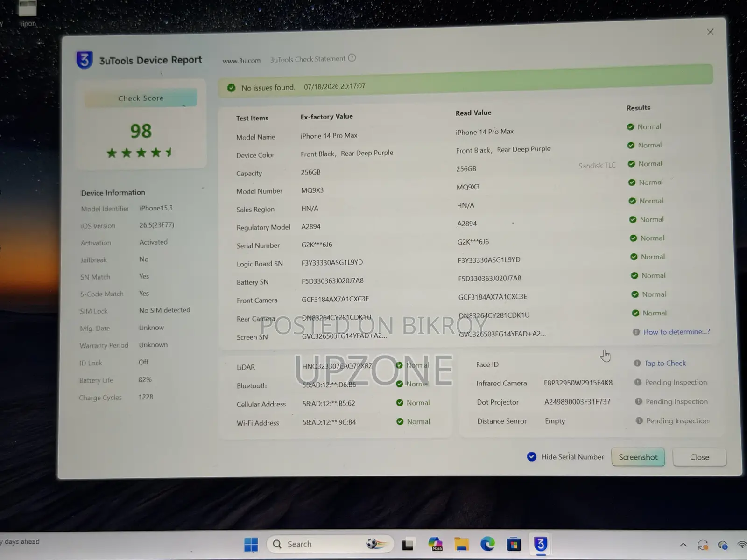Click the info icon beside How to determine

[636, 332]
